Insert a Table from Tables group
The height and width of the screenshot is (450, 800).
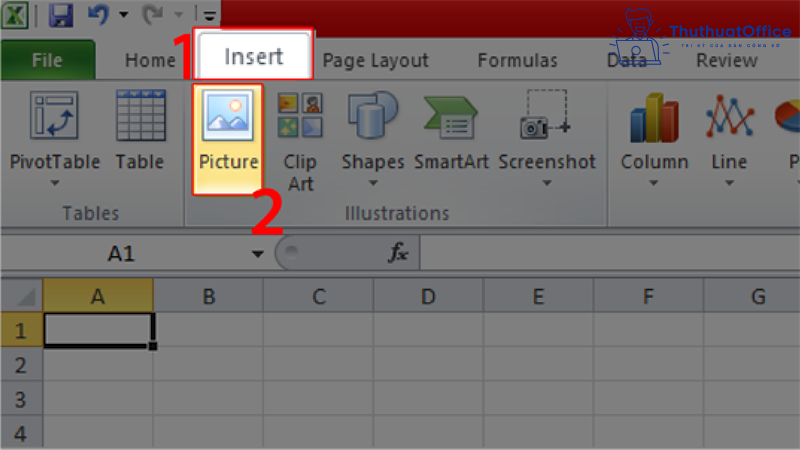pyautogui.click(x=140, y=117)
